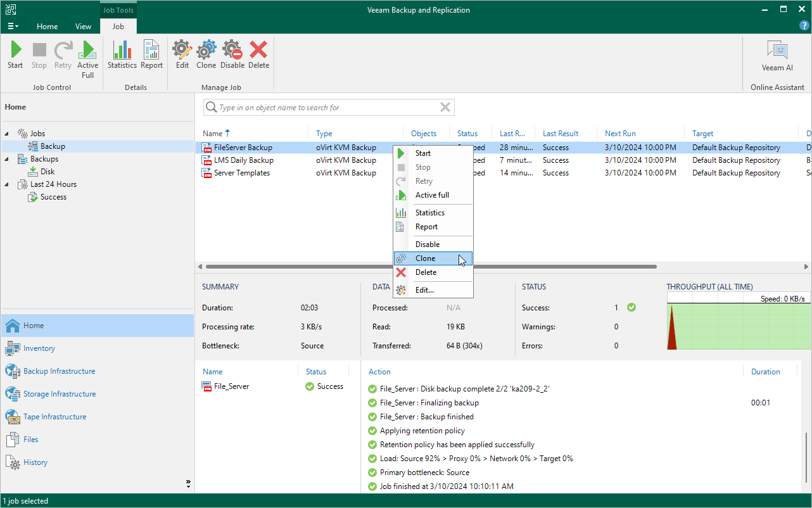Select Disk under Backups in tree
The height and width of the screenshot is (508, 812).
click(48, 172)
